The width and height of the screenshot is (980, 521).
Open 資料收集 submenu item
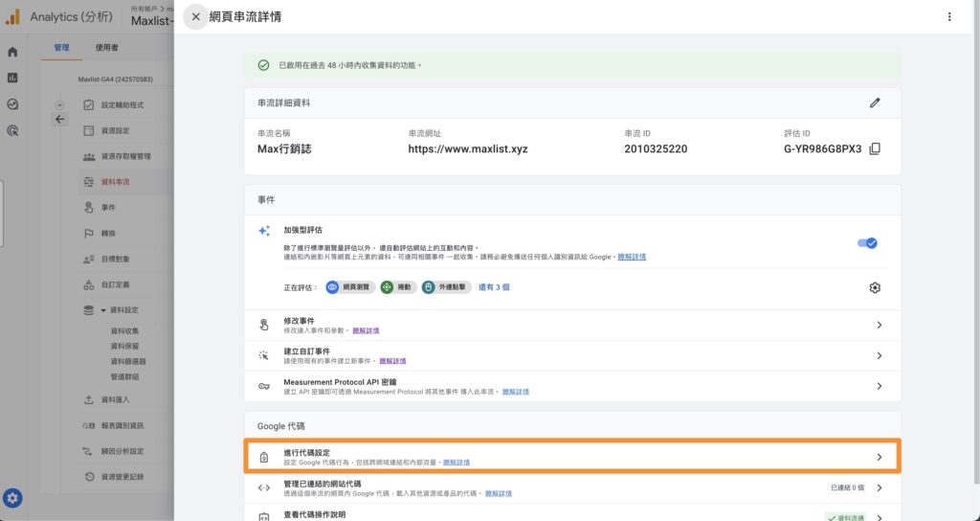(124, 330)
